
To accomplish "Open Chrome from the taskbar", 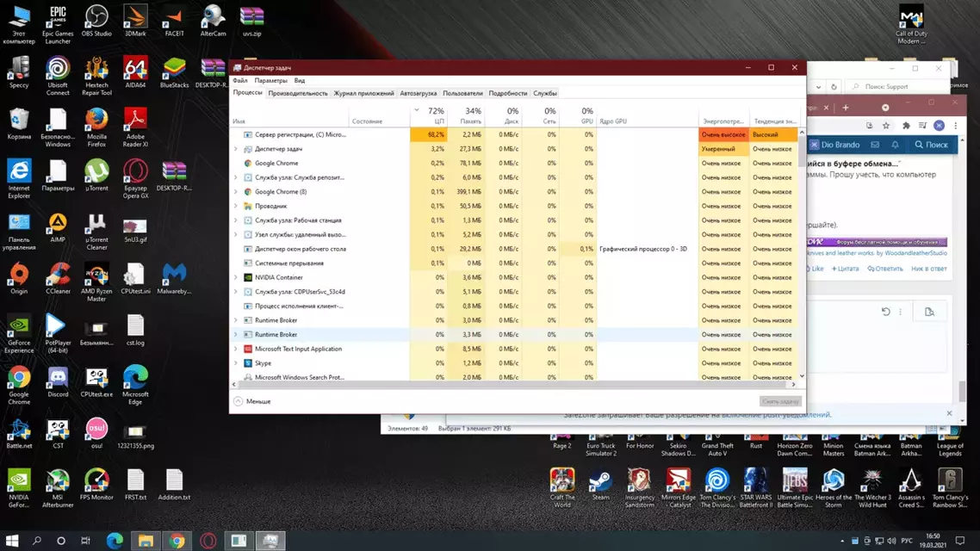I will point(177,541).
